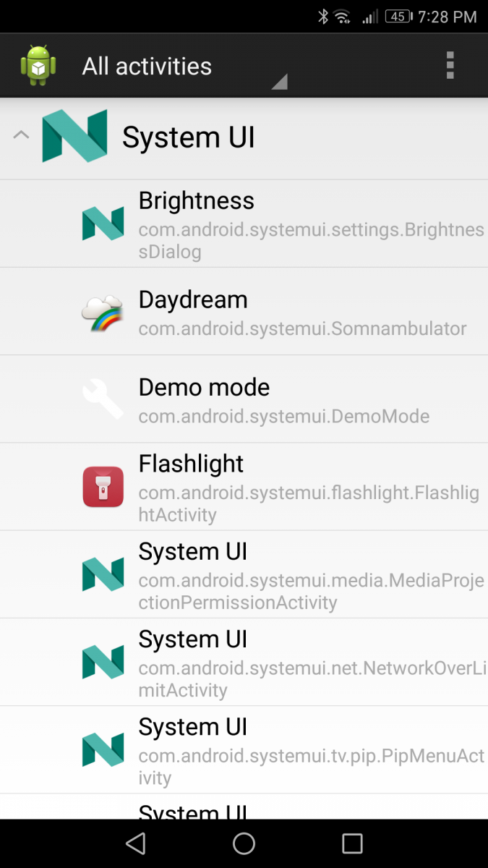Tap the battery indicator in the status bar
Screen dimensions: 488x868
click(x=397, y=16)
